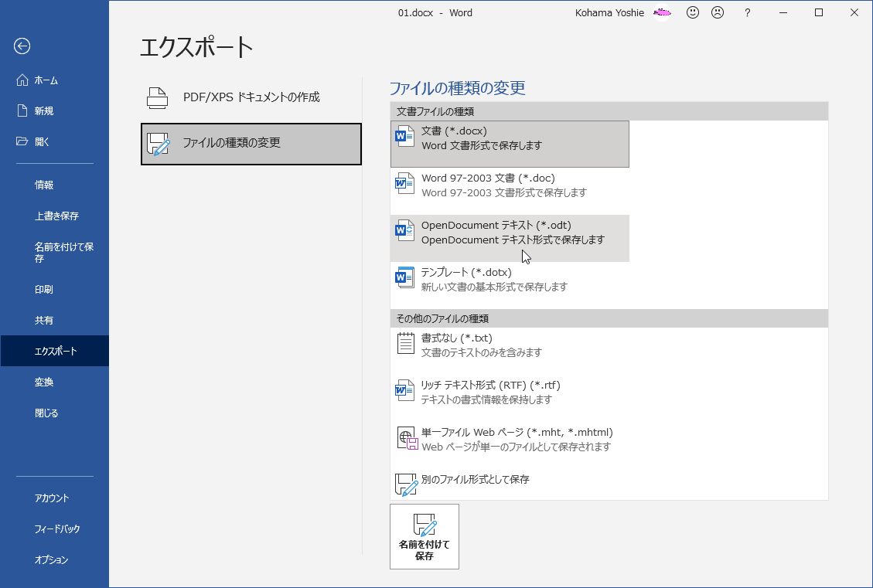Select 名前を付けて保存 in the sidebar
The image size is (873, 588).
point(55,253)
